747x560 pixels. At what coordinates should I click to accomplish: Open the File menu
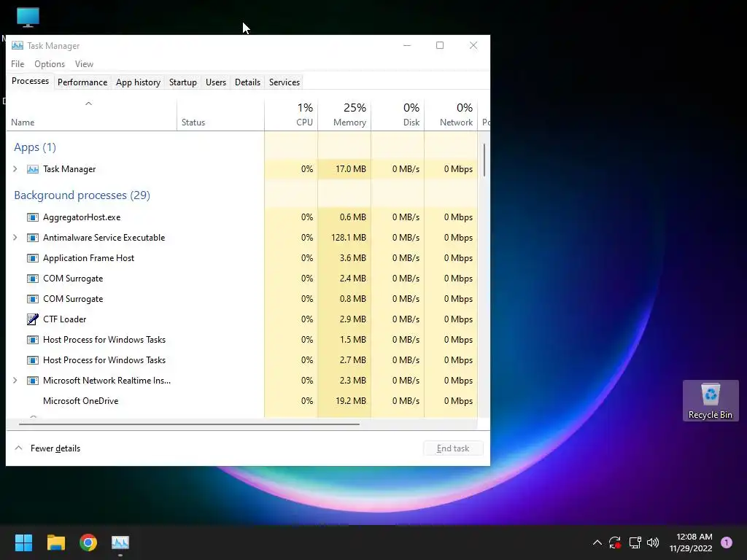click(x=18, y=64)
